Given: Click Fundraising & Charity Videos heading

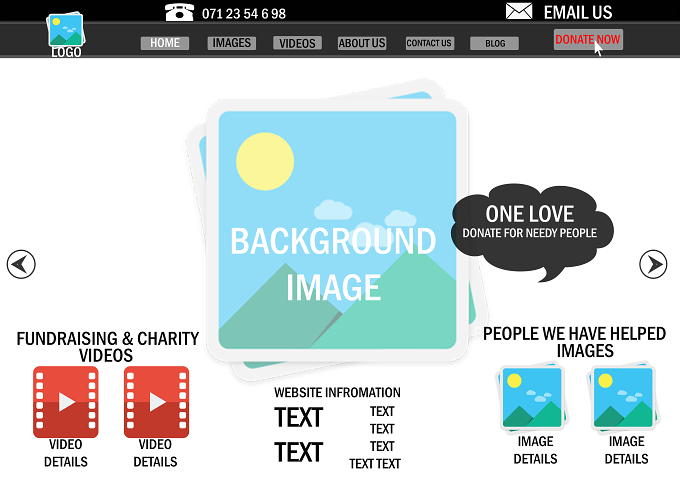Looking at the screenshot, I should tap(107, 347).
